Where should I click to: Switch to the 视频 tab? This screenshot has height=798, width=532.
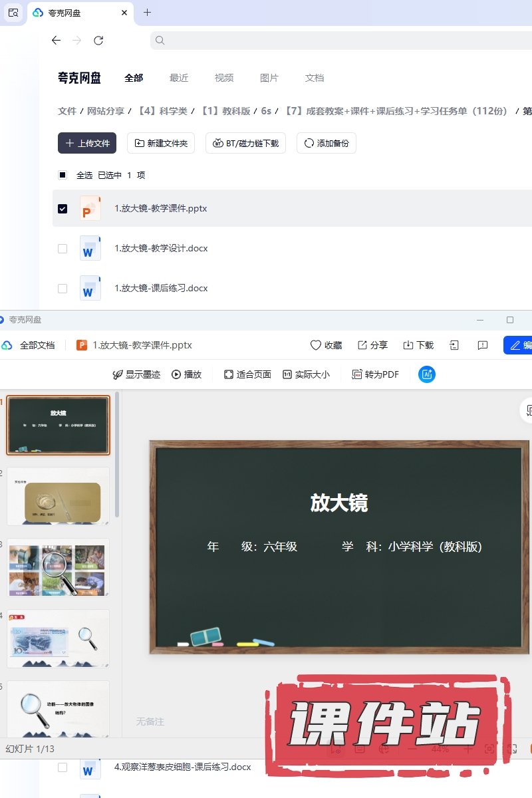point(224,78)
